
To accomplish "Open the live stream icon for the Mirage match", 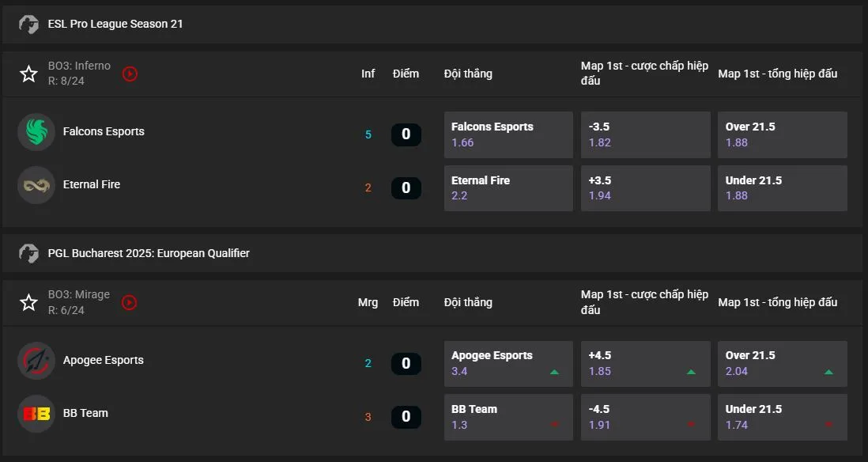I will click(x=129, y=302).
